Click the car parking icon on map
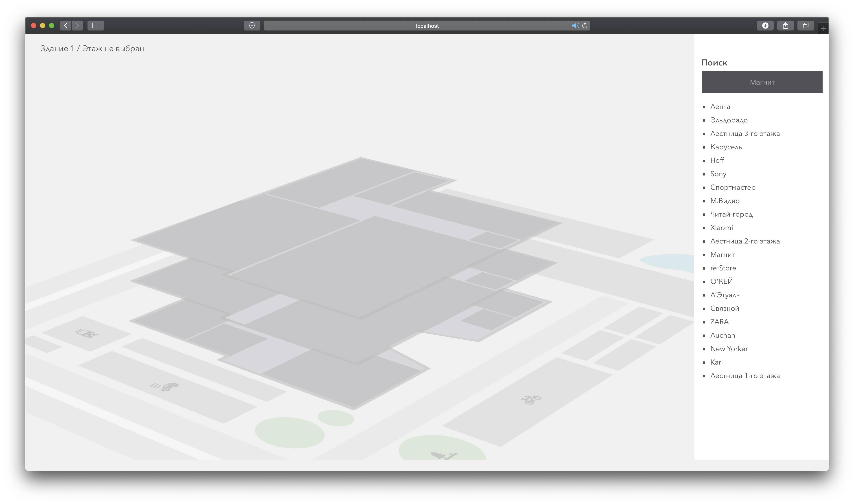 tap(165, 387)
